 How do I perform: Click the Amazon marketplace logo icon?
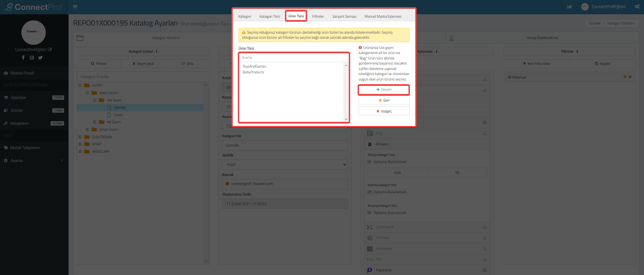tap(370, 144)
